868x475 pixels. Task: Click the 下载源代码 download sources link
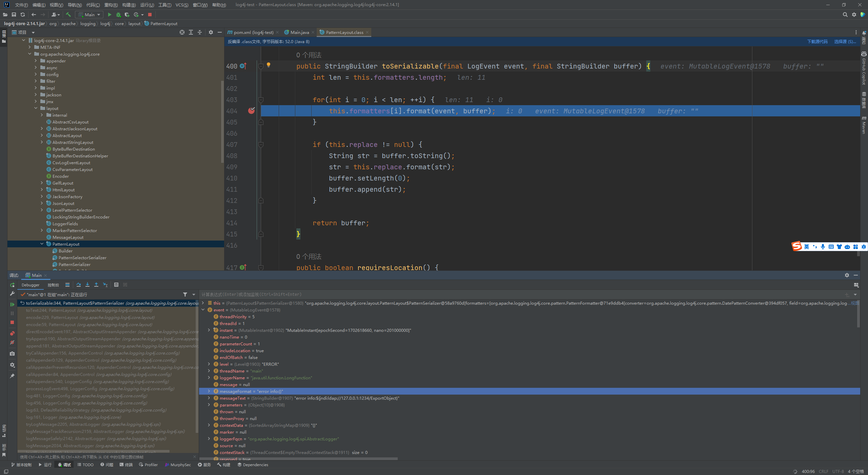[x=817, y=41]
